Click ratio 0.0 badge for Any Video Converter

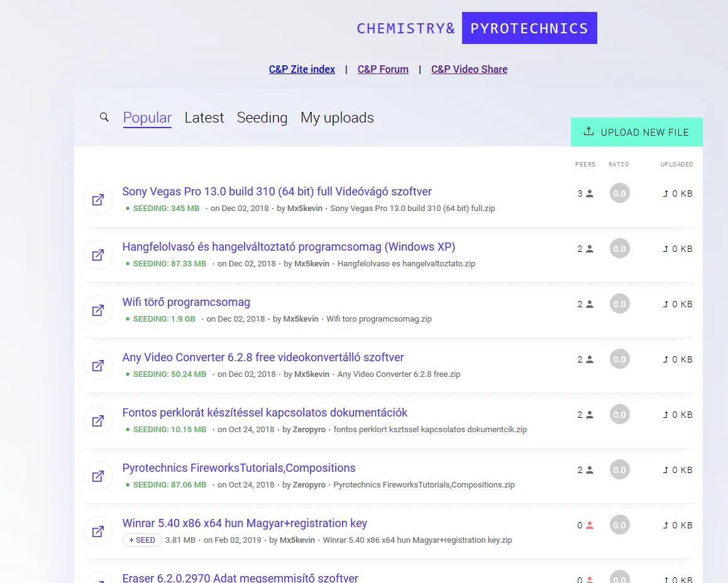tap(619, 359)
